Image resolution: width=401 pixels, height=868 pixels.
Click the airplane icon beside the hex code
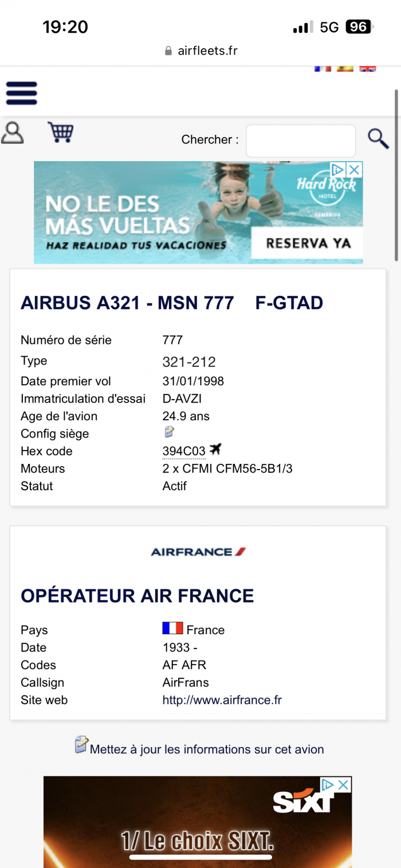(x=215, y=449)
